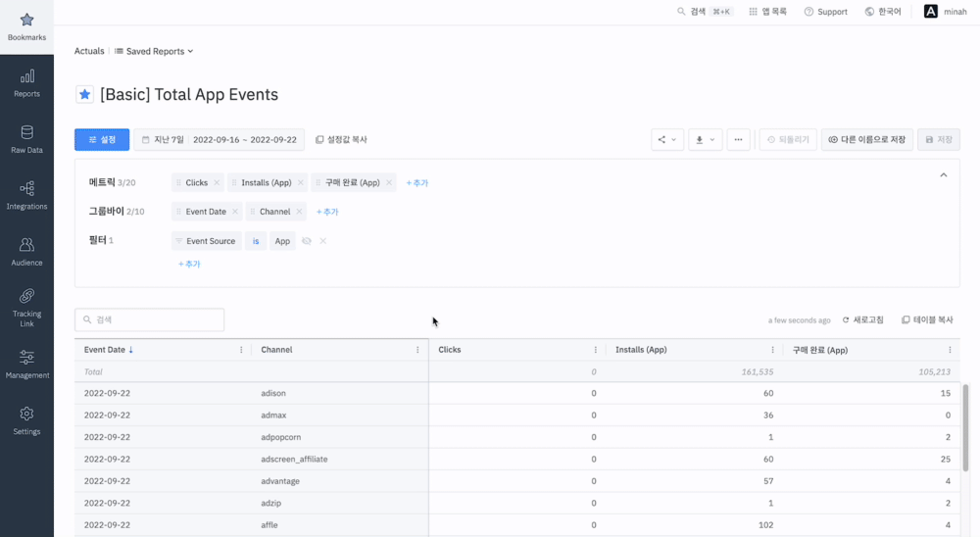Viewport: 980px width, 537px height.
Task: Open minah user account menu
Action: (x=946, y=11)
